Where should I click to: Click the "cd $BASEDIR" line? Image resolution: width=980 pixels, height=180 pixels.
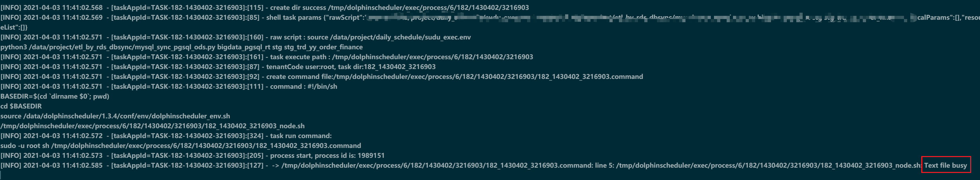coord(21,106)
